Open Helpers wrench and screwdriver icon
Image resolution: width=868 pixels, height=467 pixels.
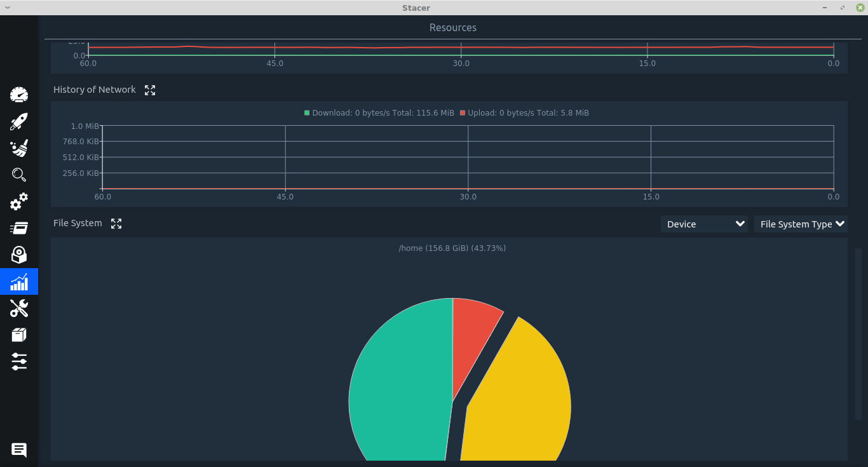19,308
